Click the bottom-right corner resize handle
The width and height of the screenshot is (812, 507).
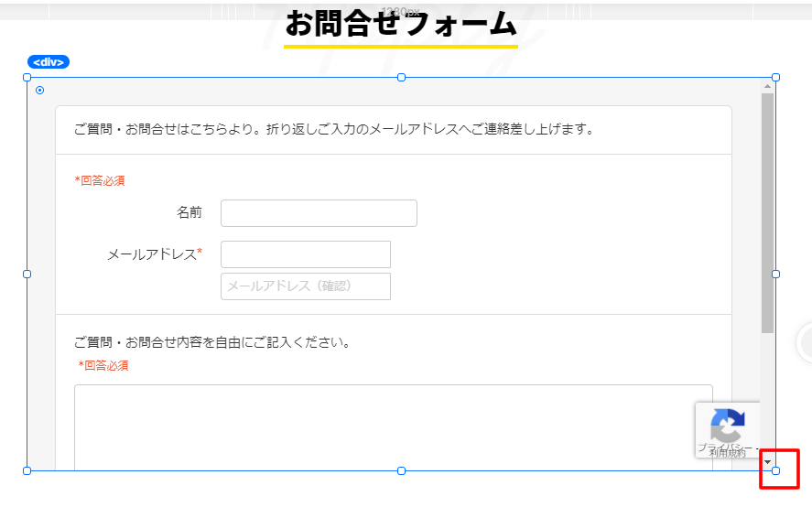click(776, 470)
